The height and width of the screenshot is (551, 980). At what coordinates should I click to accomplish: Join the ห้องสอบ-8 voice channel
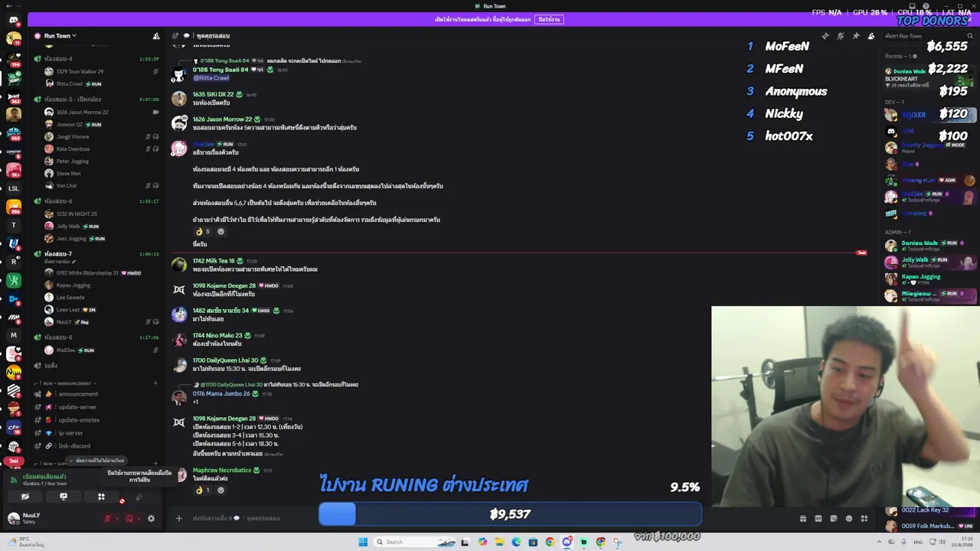point(96,337)
